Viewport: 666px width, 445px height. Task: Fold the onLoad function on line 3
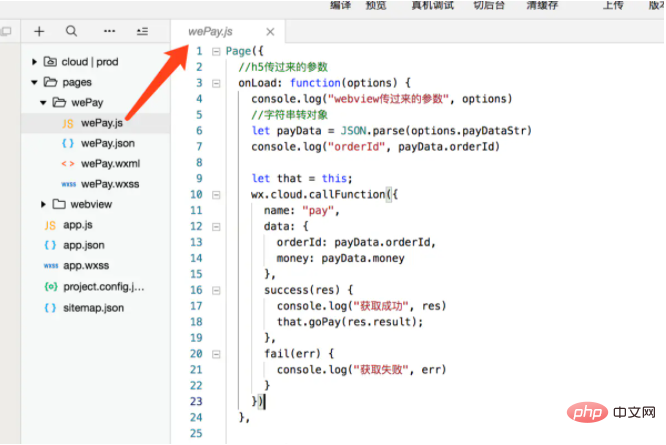point(216,84)
